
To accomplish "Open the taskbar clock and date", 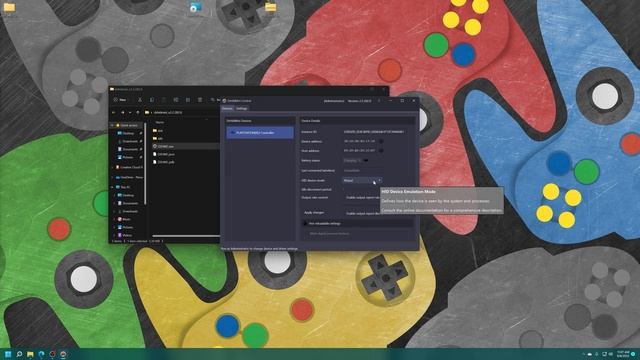I will click(623, 354).
